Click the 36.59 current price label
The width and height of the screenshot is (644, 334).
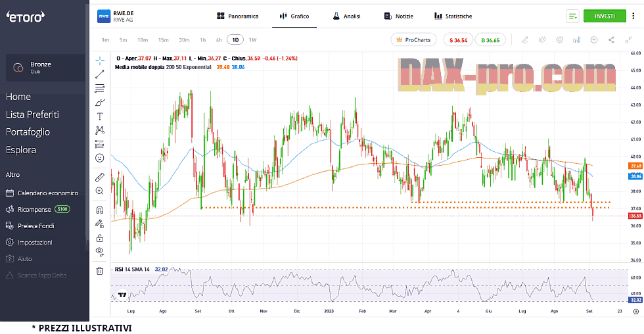(x=636, y=216)
